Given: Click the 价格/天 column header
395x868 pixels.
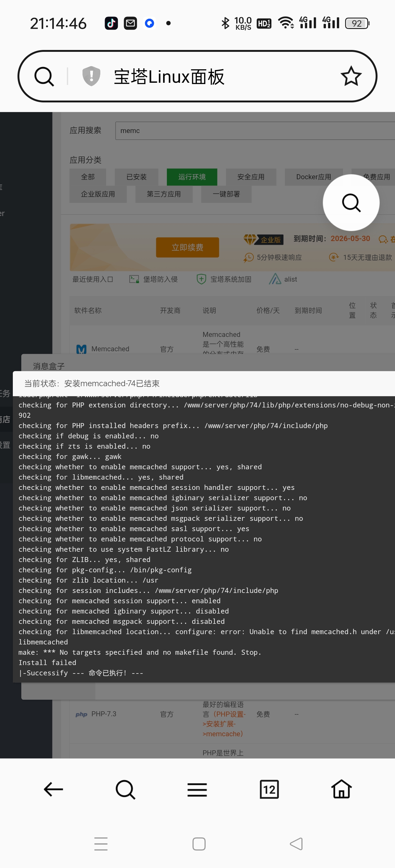Looking at the screenshot, I should point(268,310).
